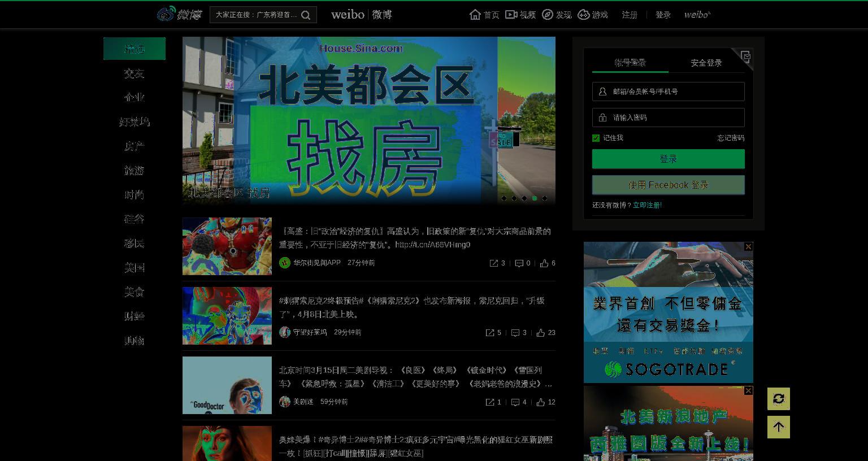Like the 华尔街见闻APP post
868x461 pixels.
pos(544,263)
